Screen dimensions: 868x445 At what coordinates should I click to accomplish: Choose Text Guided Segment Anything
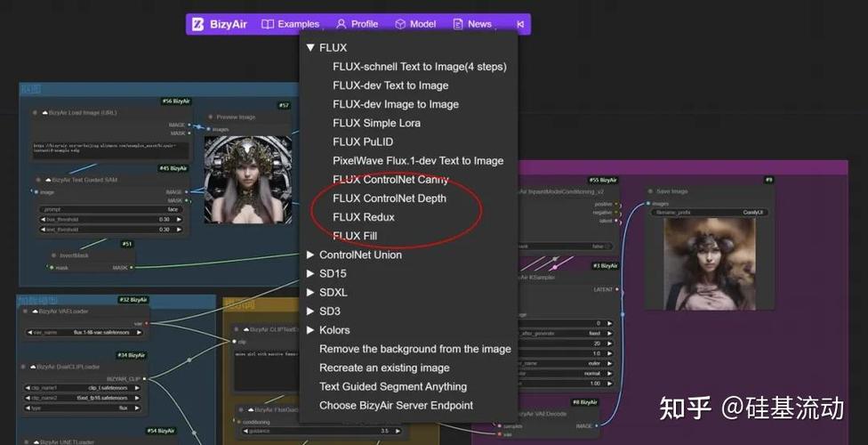393,387
